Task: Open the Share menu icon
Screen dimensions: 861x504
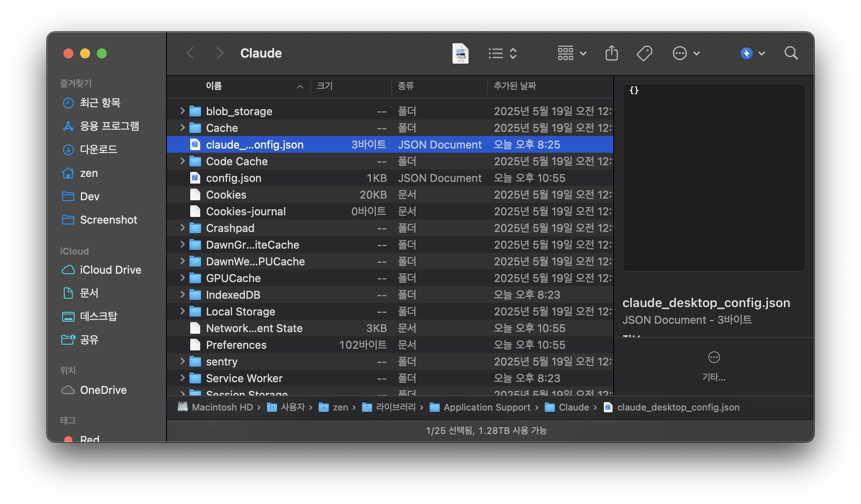Action: pyautogui.click(x=612, y=53)
